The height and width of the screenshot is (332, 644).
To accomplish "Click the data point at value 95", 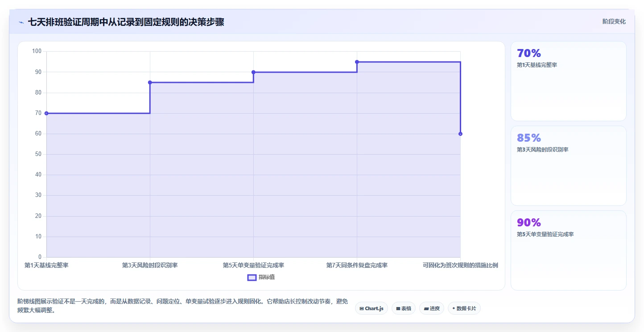I will click(x=357, y=62).
